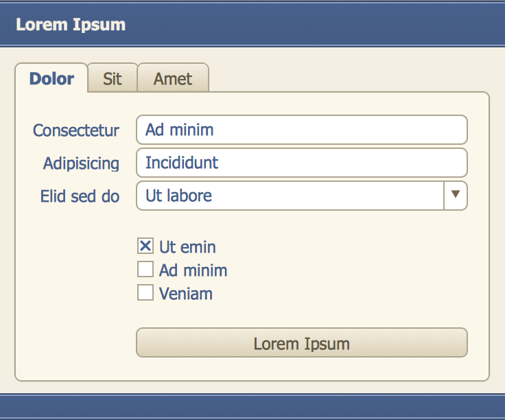Click the Lorem Ipsum header title
The image size is (505, 420).
(71, 25)
